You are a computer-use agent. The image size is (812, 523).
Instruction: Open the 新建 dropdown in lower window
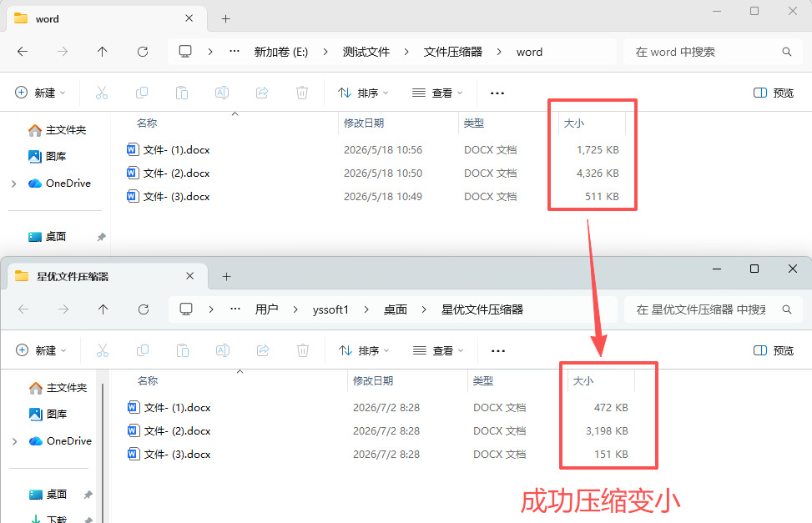tap(41, 350)
